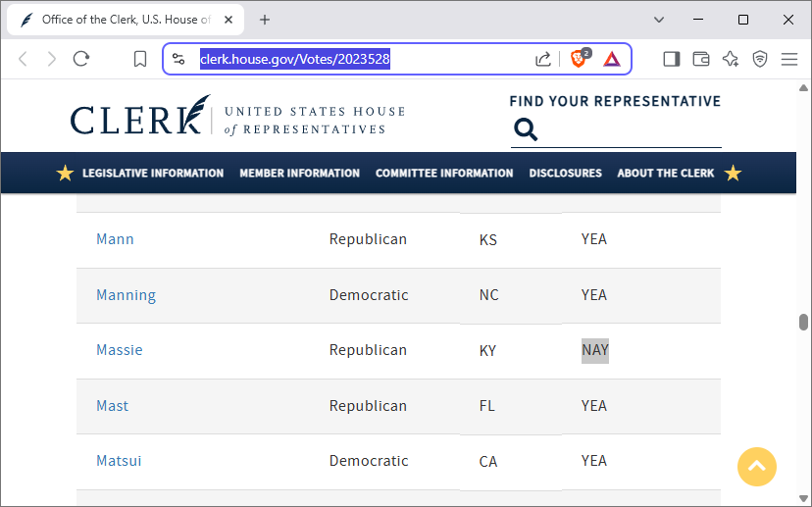Toggle the browser sidebar panel
Screen dimensions: 812x507
tap(671, 59)
